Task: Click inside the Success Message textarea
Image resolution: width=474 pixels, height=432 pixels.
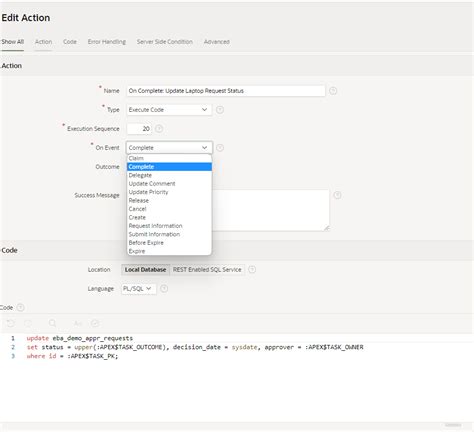Action: (271, 210)
